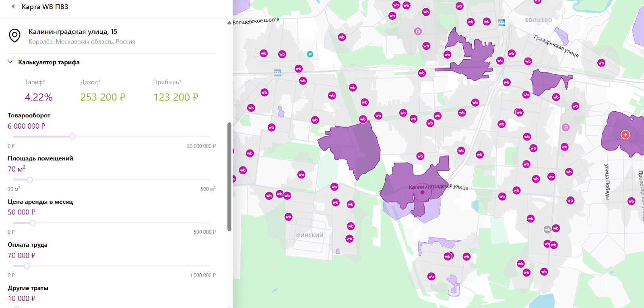Click the Оплата труда value 70 000 ₽
Image resolution: width=644 pixels, height=308 pixels.
click(x=22, y=256)
